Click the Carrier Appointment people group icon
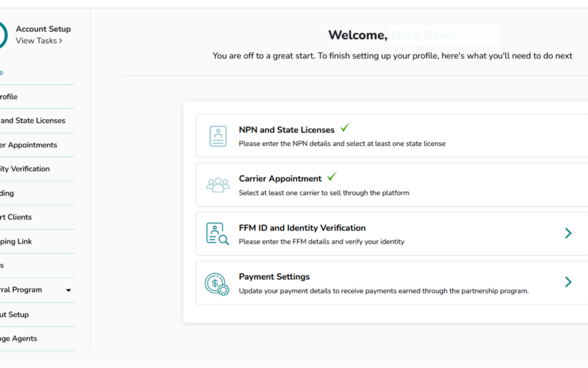Viewport: 588px width, 368px height. 218,185
